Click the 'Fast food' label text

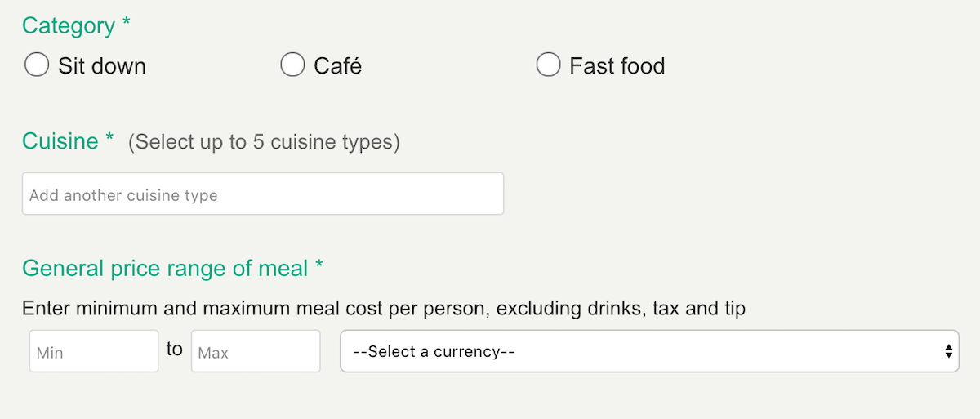(x=617, y=65)
